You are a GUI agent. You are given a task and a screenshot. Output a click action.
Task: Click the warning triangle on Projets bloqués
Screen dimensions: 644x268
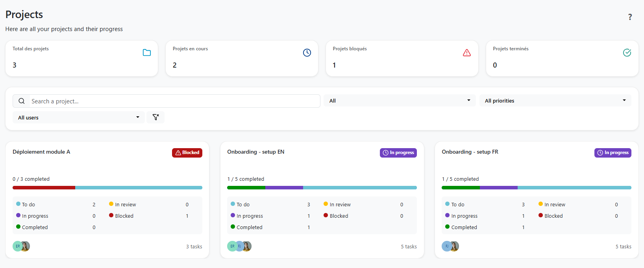pos(467,53)
